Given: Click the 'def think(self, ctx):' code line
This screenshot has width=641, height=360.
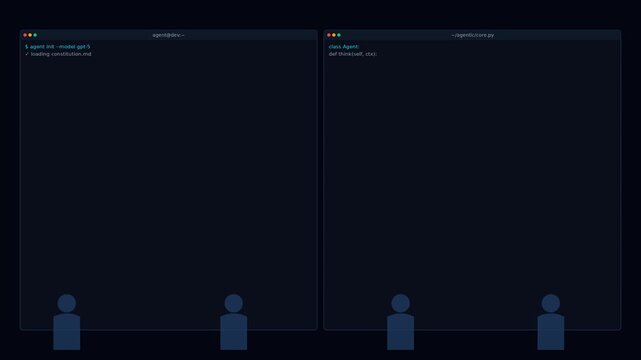Looking at the screenshot, I should [x=352, y=54].
